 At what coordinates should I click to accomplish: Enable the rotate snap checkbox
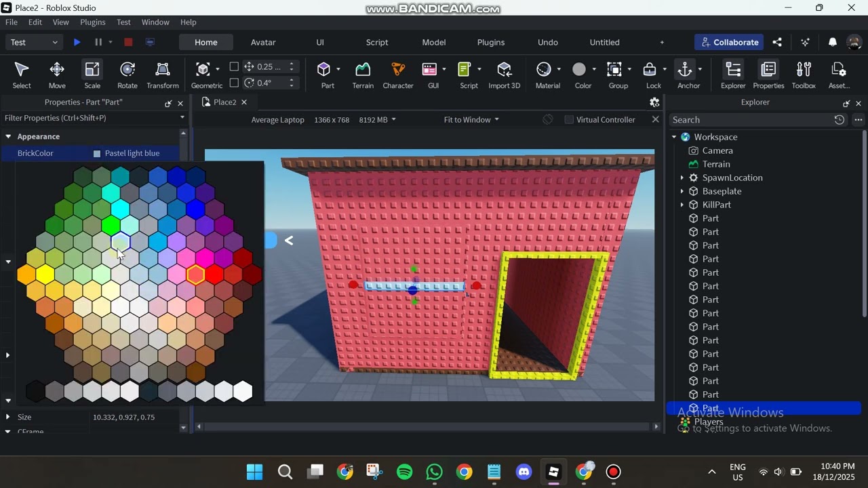[x=234, y=83]
